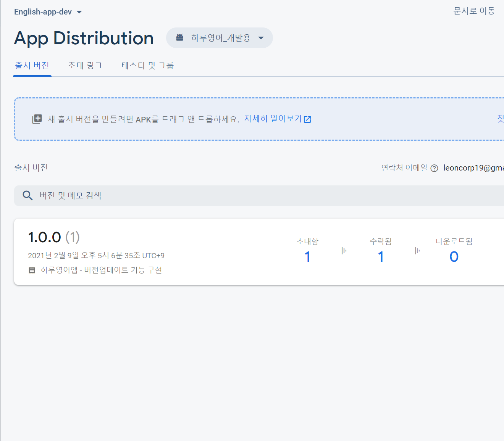504x441 pixels.
Task: Click the release notes icon beside 하루영어앱
Action: point(32,270)
